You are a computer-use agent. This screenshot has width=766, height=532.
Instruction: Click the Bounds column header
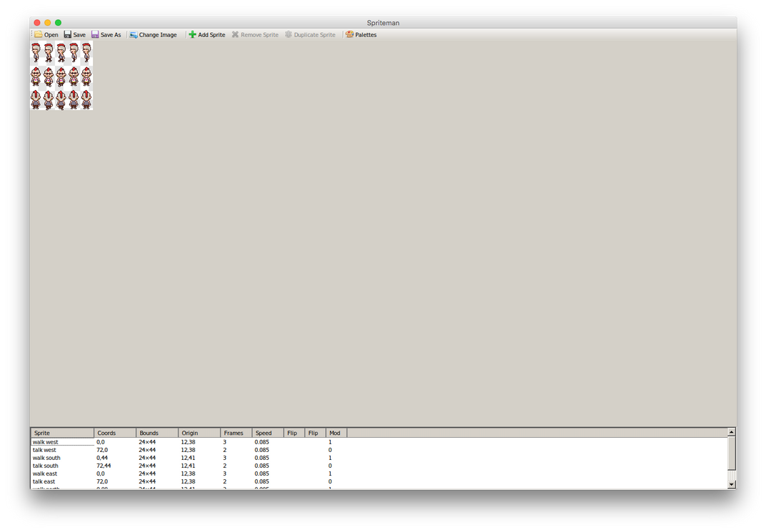156,433
